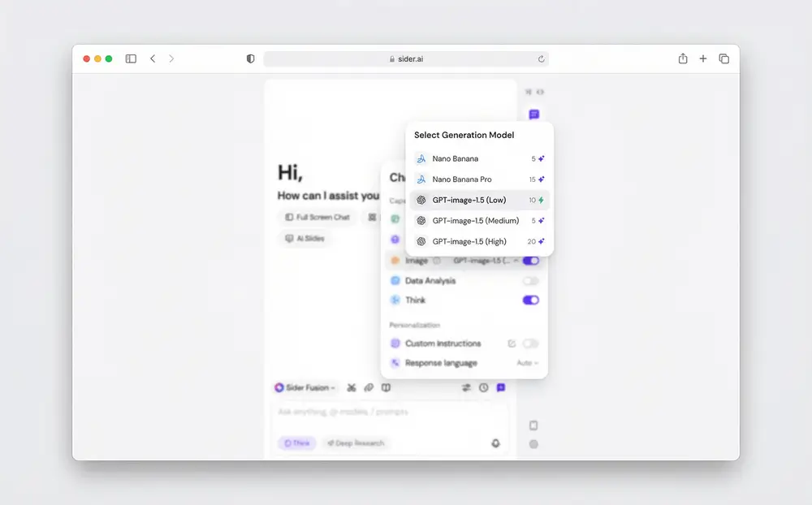Turn off the Think toggle
The height and width of the screenshot is (505, 812).
click(531, 300)
